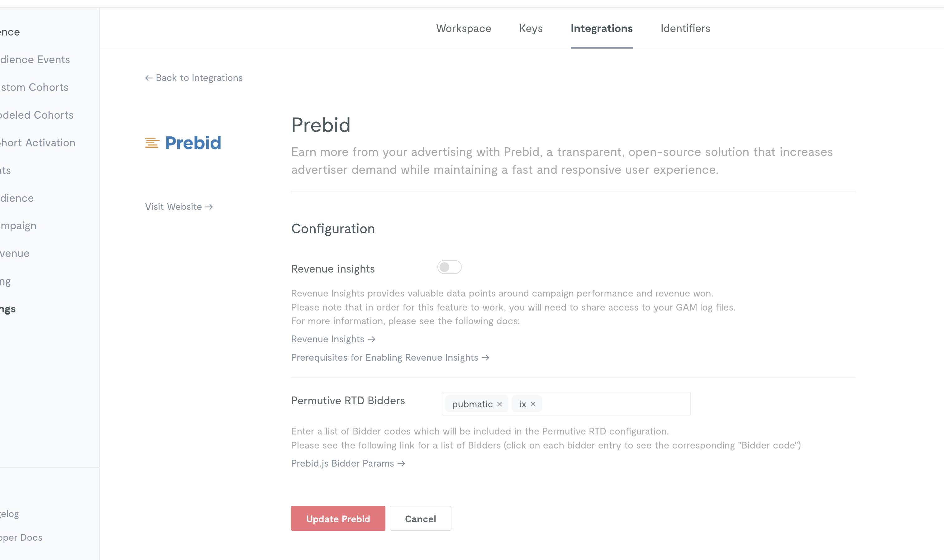944x560 pixels.
Task: Remove the pubmatic bidder tag
Action: pyautogui.click(x=500, y=404)
